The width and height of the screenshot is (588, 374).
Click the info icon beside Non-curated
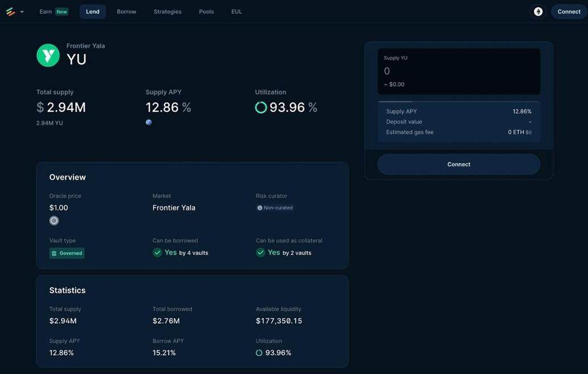[260, 208]
